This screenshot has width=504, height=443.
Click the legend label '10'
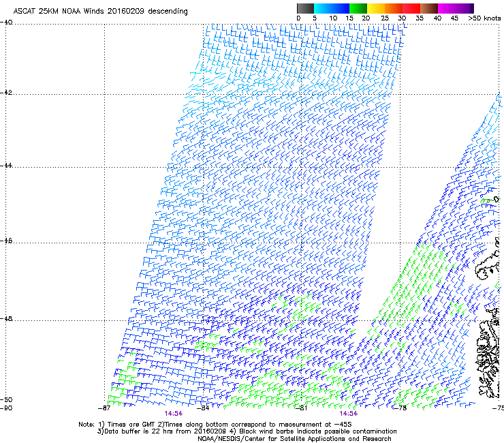333,18
